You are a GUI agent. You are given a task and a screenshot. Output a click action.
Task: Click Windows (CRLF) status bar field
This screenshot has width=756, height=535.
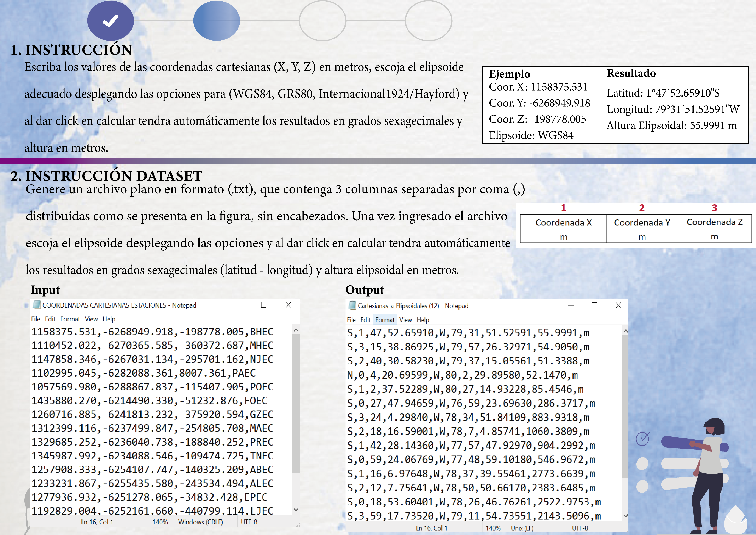point(201,522)
